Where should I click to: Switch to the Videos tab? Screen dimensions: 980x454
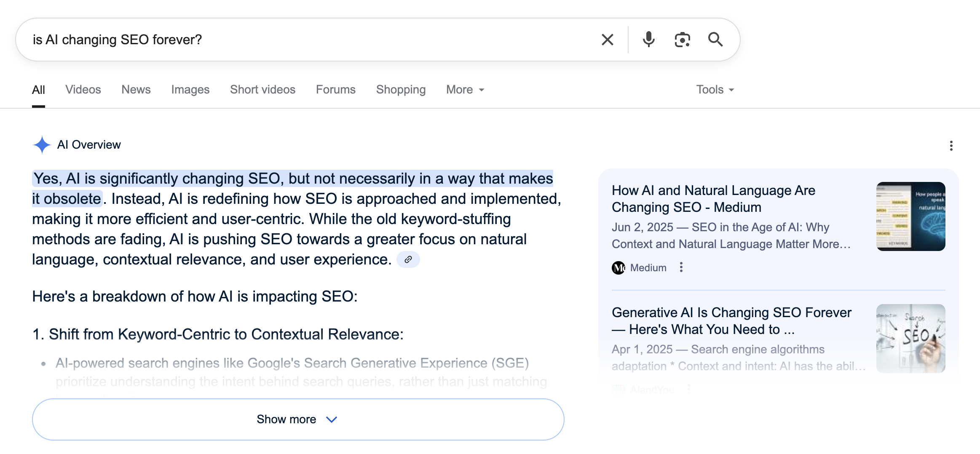tap(83, 90)
